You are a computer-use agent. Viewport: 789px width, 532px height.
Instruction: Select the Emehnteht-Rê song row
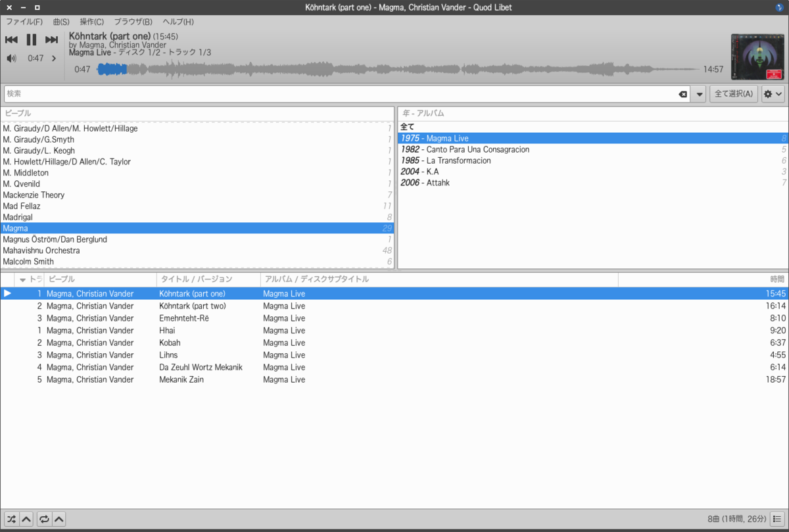coord(394,318)
